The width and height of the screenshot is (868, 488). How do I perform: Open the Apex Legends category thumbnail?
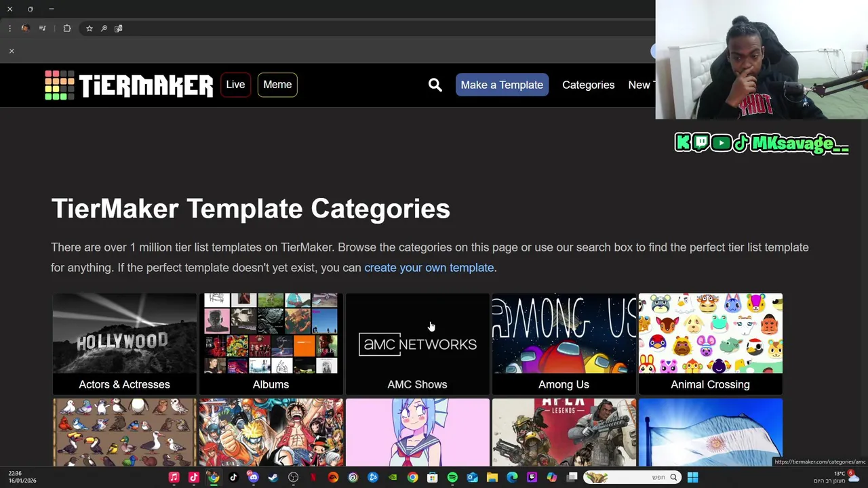coord(564,432)
